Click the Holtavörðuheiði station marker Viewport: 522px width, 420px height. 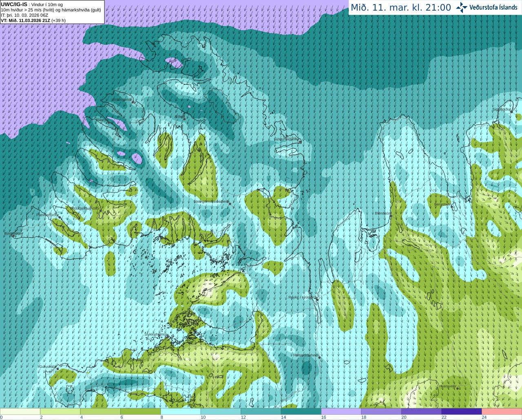click(319, 358)
